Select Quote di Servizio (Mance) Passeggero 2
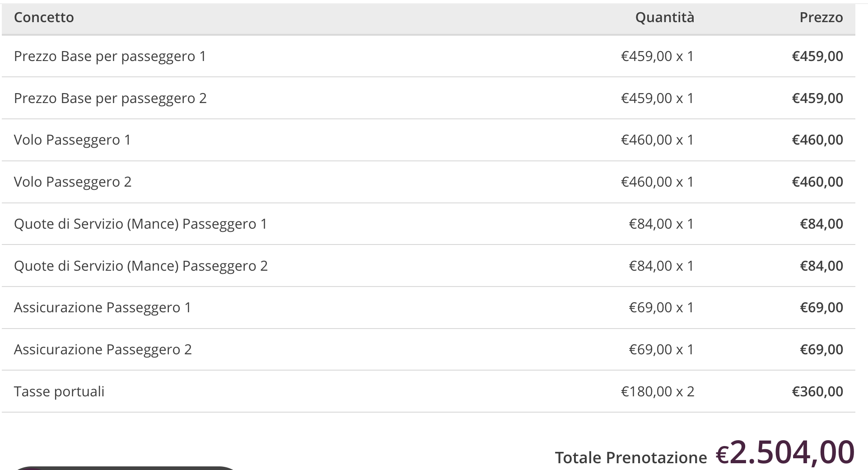This screenshot has width=868, height=470. pyautogui.click(x=141, y=266)
